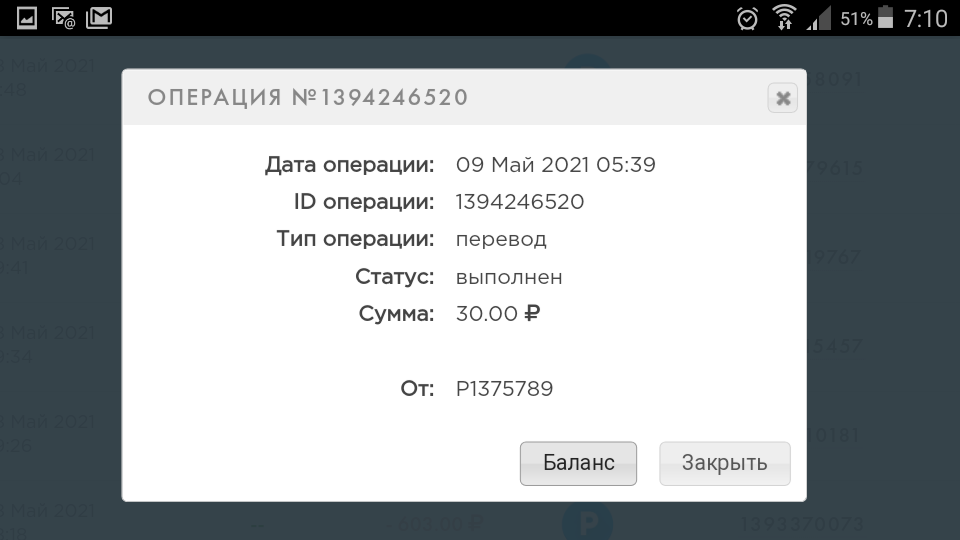The width and height of the screenshot is (960, 540).
Task: Click the operation type value перевод
Action: [501, 239]
